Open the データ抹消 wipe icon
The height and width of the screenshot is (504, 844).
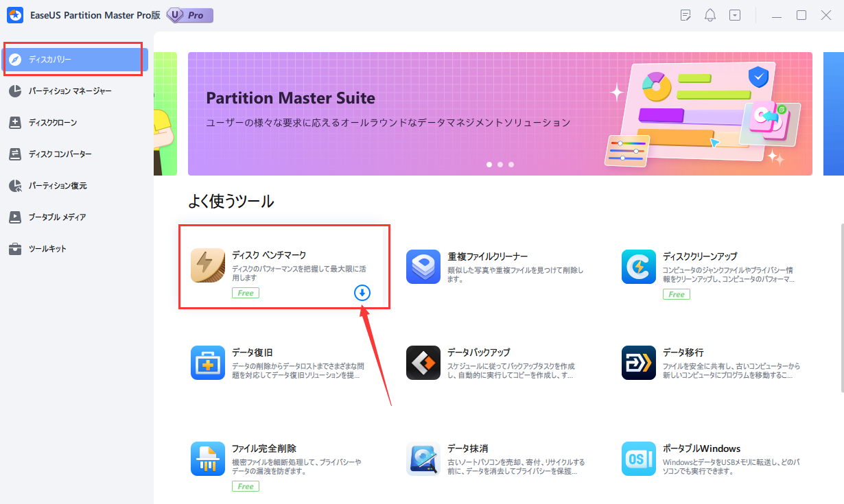click(x=423, y=459)
